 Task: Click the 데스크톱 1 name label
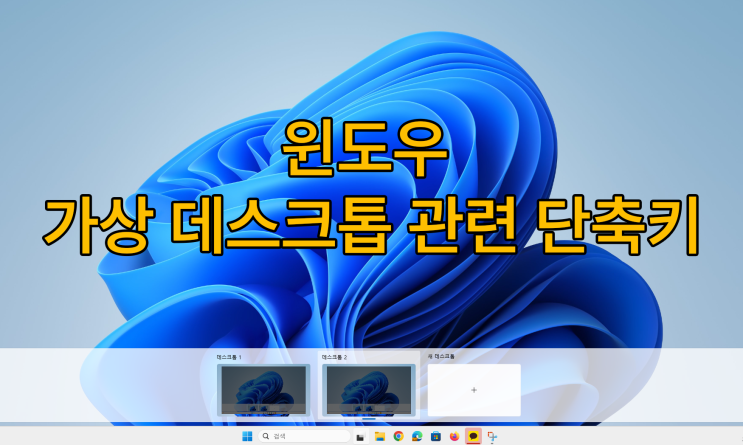pyautogui.click(x=229, y=357)
